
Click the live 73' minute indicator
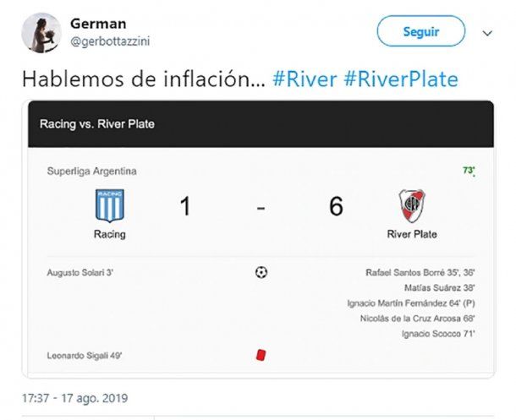(x=469, y=170)
